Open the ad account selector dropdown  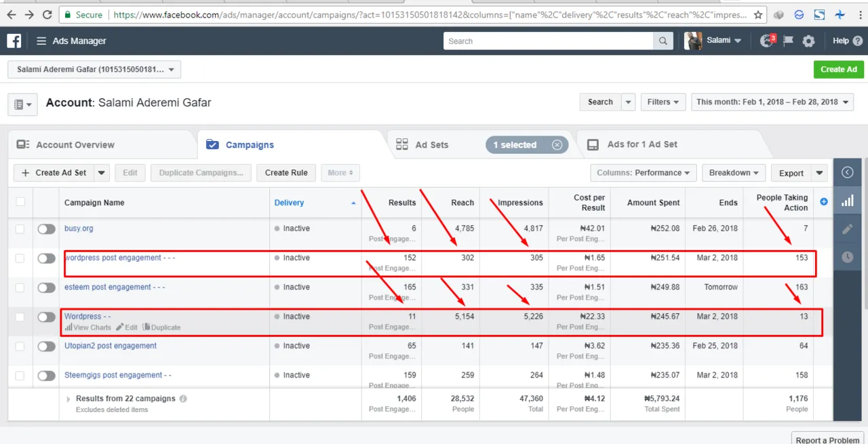tap(94, 69)
